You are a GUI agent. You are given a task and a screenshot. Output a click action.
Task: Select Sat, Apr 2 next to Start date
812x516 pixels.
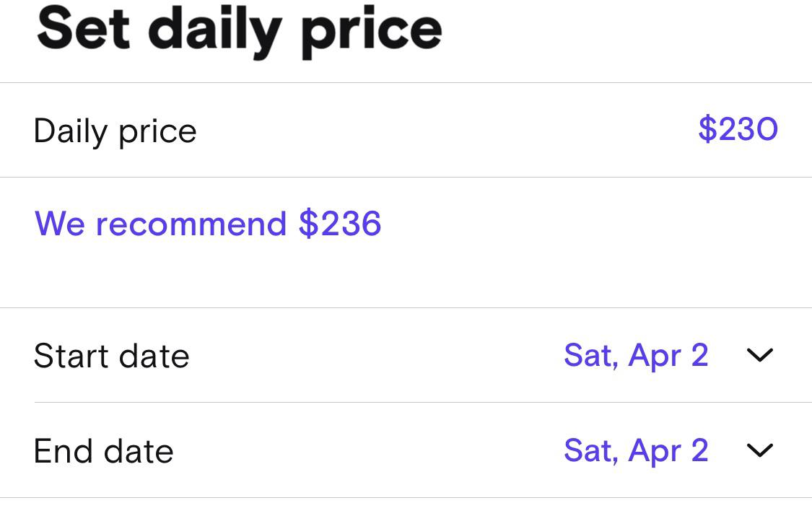(x=636, y=355)
